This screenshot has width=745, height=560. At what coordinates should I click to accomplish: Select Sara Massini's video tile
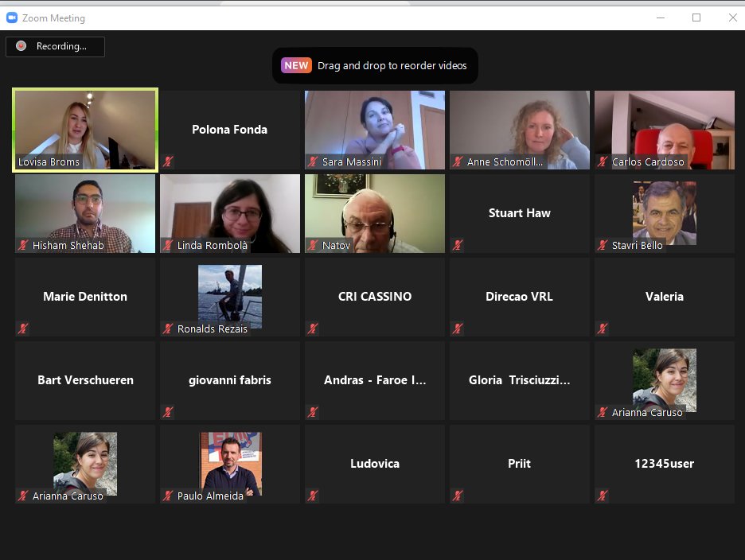pos(375,130)
